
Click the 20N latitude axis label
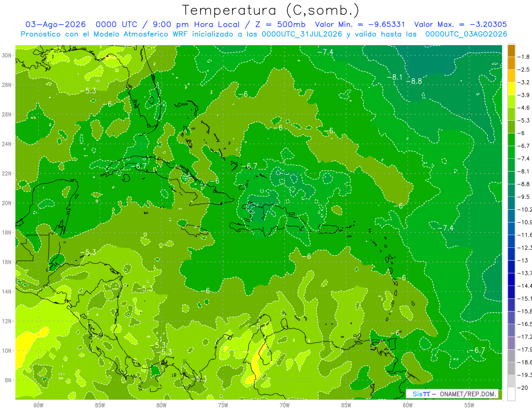tap(7, 203)
